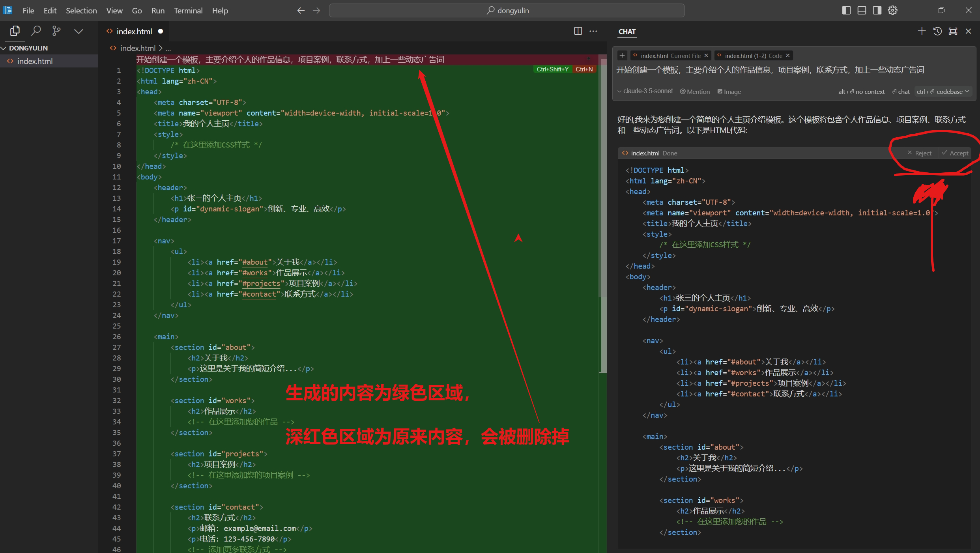Viewport: 980px width, 553px height.
Task: Toggle the bottom panel layout icon
Action: click(862, 10)
